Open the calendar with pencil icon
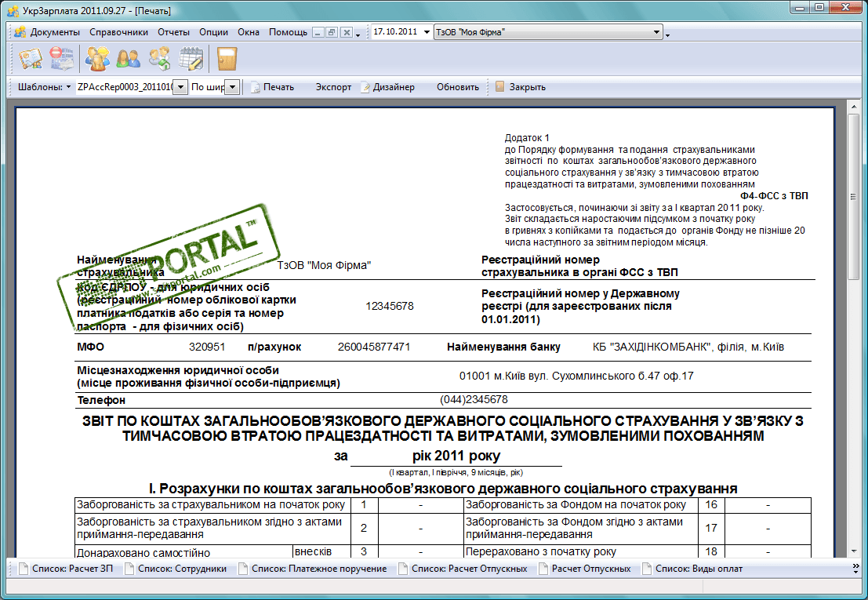 191,60
